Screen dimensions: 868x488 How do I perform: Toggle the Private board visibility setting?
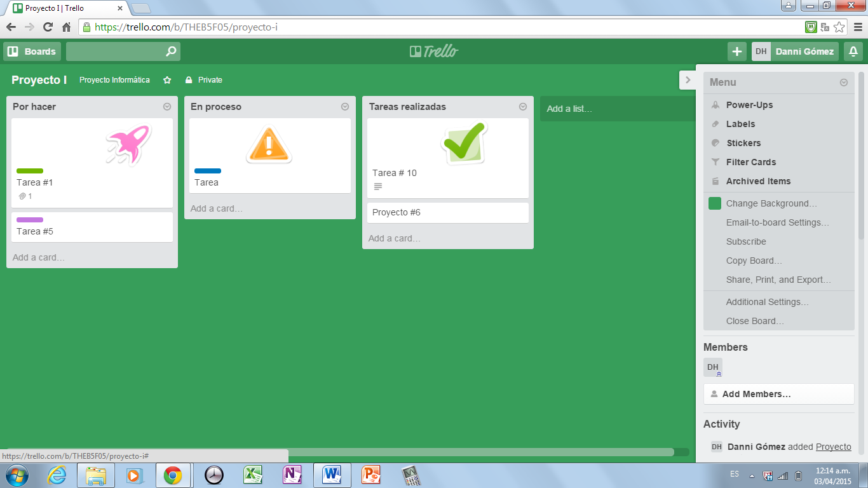(x=204, y=80)
